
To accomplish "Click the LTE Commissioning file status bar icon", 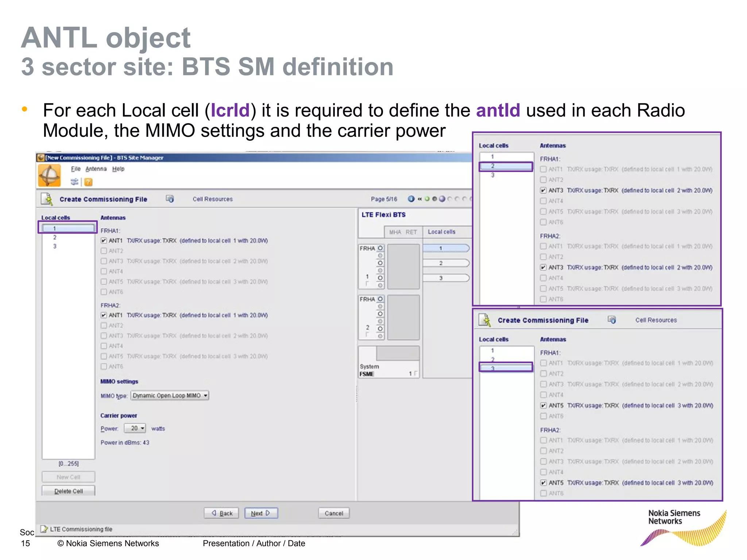I will [x=44, y=529].
